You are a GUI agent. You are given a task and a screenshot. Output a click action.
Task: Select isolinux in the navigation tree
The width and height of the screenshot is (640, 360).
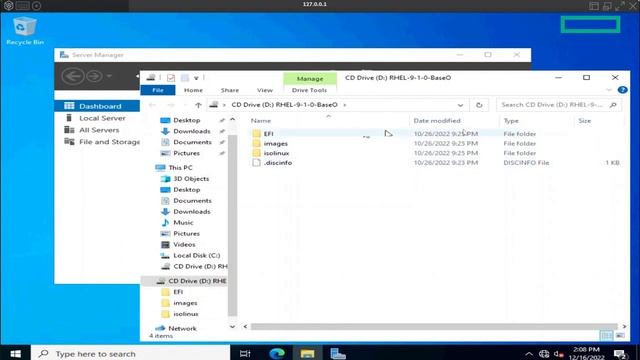[186, 314]
